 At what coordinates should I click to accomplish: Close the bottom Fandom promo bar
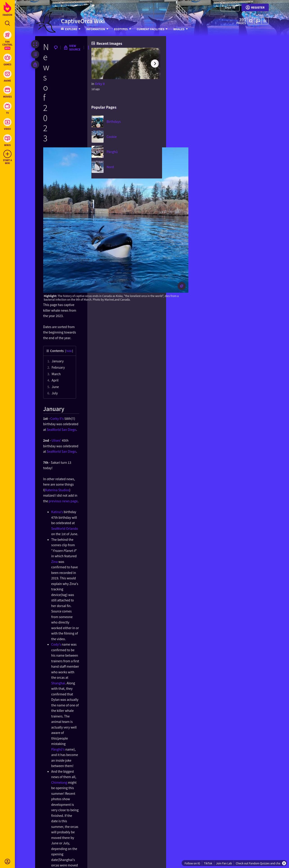tap(284, 863)
